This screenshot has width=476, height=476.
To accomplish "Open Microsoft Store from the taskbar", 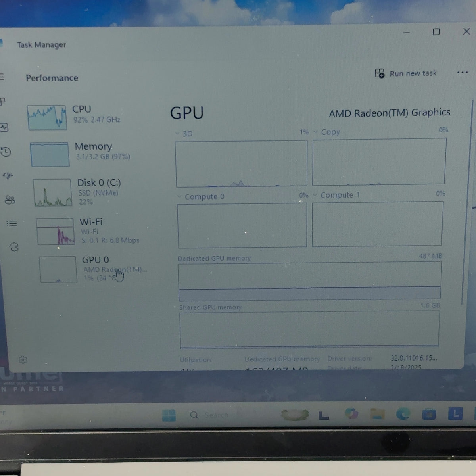I will [x=429, y=414].
